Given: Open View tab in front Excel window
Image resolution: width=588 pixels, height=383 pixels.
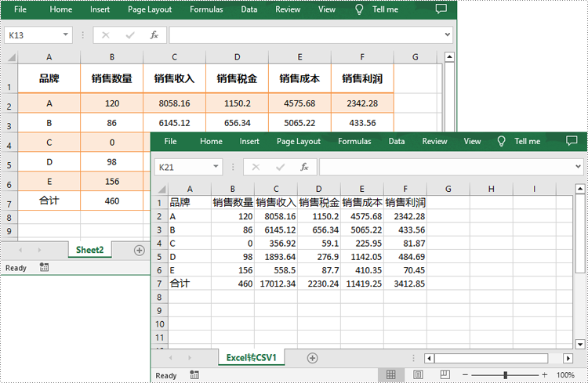Looking at the screenshot, I should (x=472, y=141).
